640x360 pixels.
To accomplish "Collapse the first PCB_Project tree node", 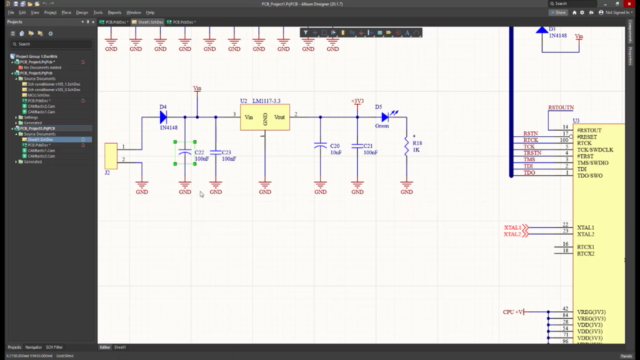I will point(13,62).
